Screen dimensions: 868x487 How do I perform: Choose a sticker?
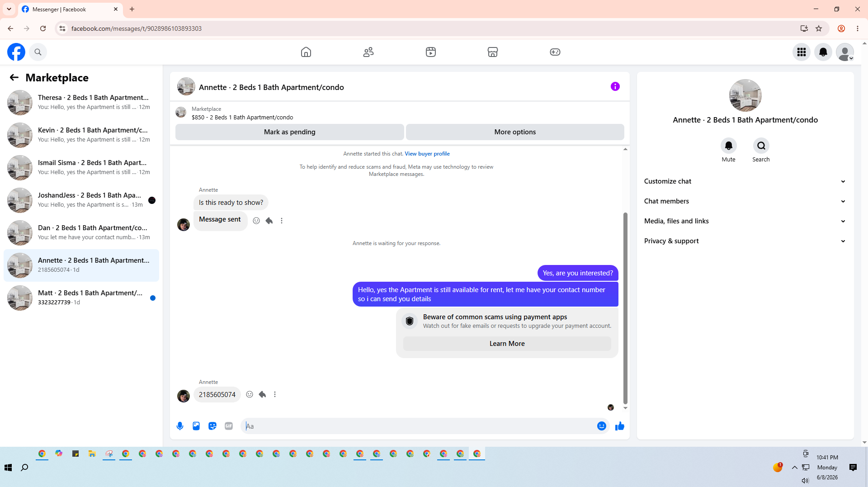[212, 426]
